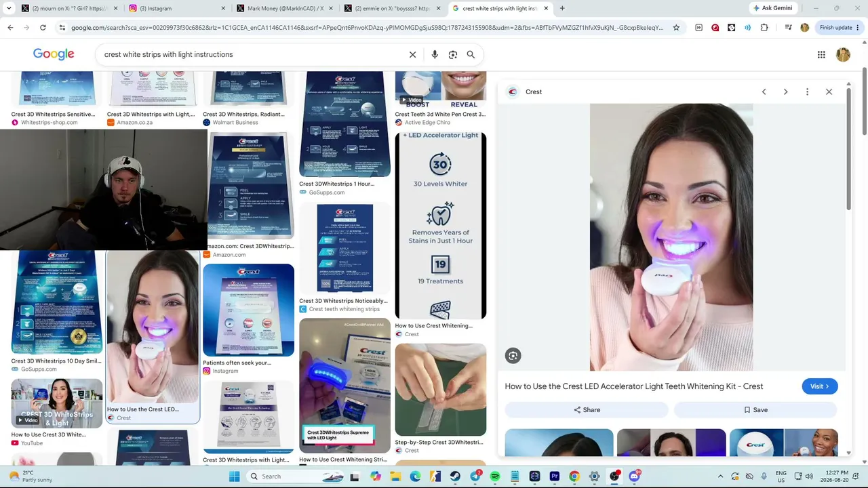Open Google Lens search by image icon
The width and height of the screenshot is (868, 488).
coord(453,54)
